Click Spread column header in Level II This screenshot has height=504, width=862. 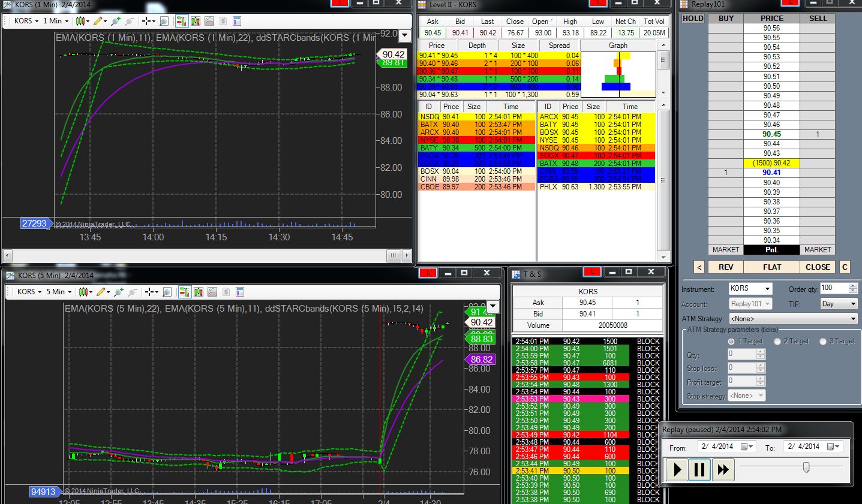[559, 46]
